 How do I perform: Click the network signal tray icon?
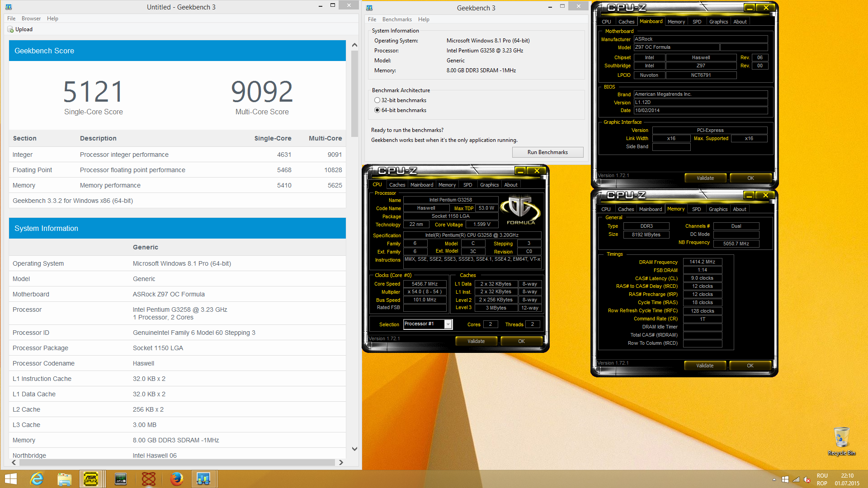[796, 479]
